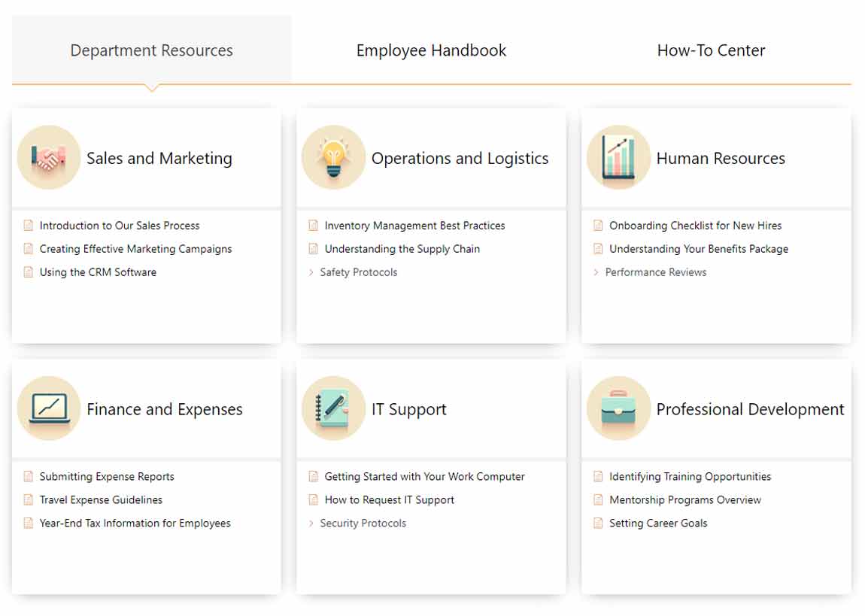Click the bar chart Human Resources icon

(x=618, y=158)
